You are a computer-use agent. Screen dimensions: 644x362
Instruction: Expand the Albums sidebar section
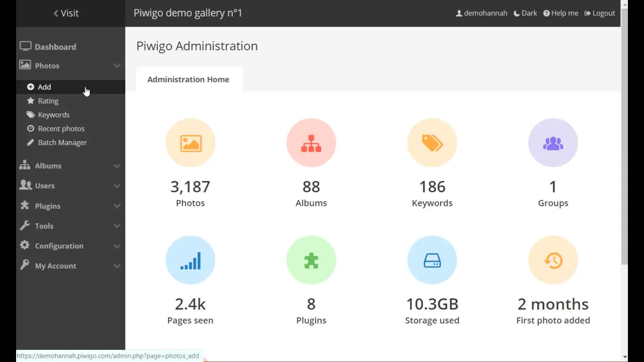click(x=117, y=166)
